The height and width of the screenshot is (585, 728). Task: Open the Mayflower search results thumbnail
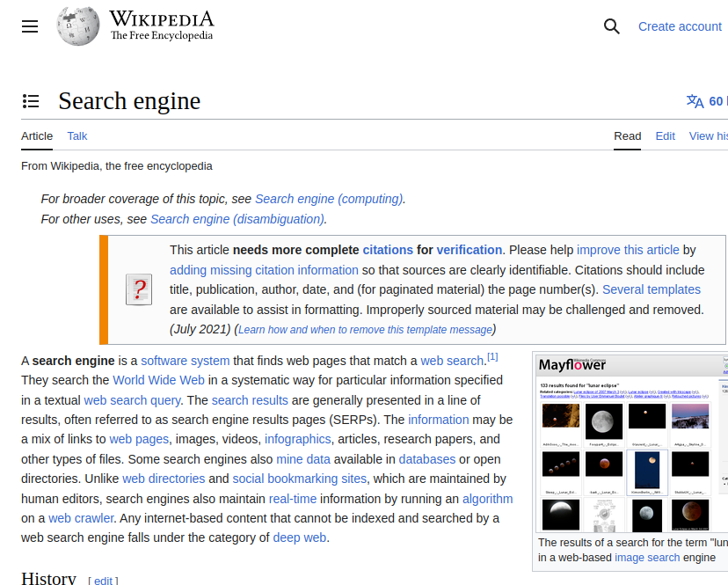click(631, 443)
